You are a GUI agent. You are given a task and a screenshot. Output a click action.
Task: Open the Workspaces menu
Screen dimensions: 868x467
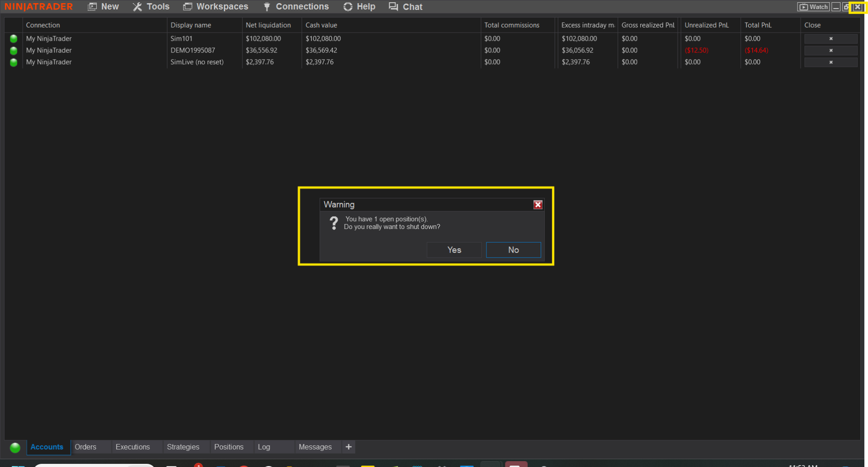[216, 7]
